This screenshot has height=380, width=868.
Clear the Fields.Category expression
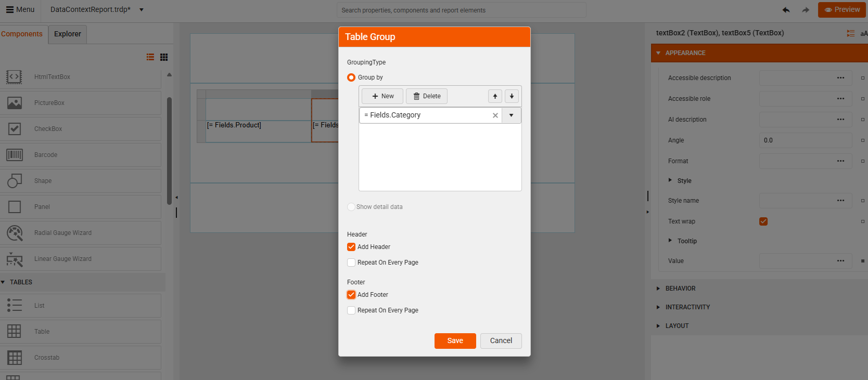pos(495,115)
